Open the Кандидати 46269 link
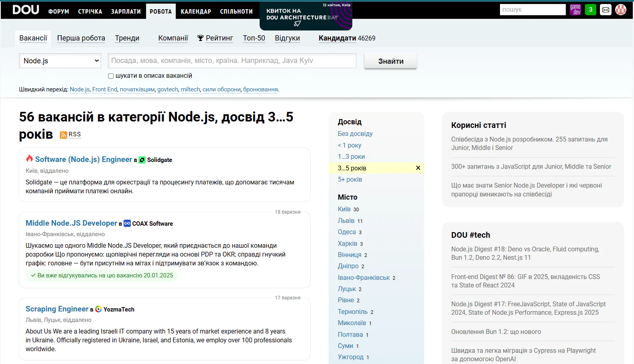Image resolution: width=634 pixels, height=364 pixels. [347, 38]
